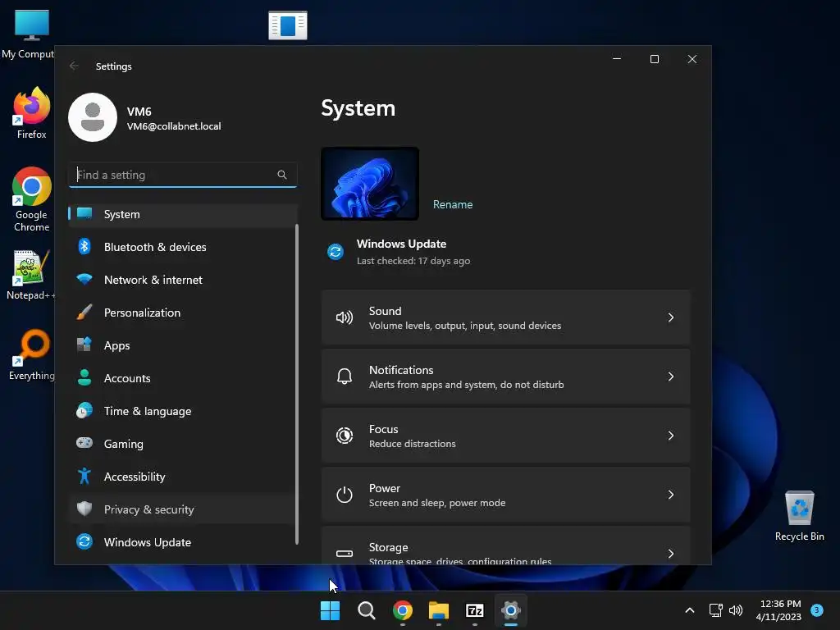
Task: Select the Notepad++ desktop shortcut
Action: (x=30, y=275)
